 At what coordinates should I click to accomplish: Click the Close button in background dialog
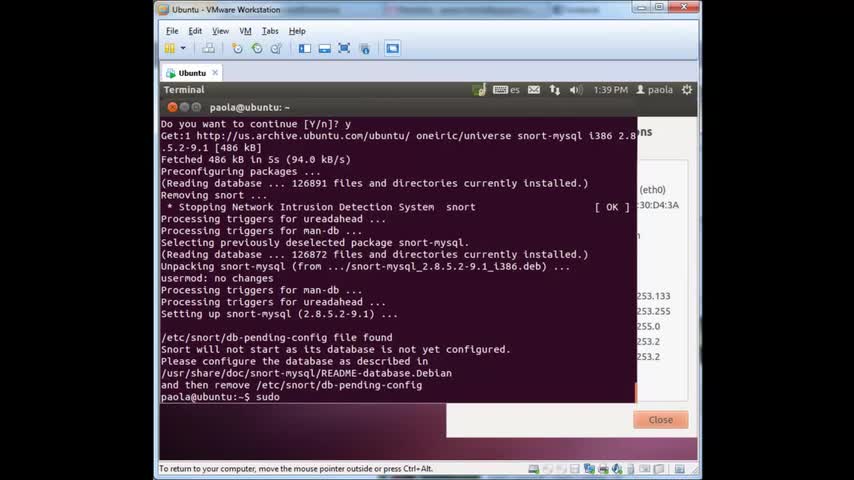click(x=661, y=420)
